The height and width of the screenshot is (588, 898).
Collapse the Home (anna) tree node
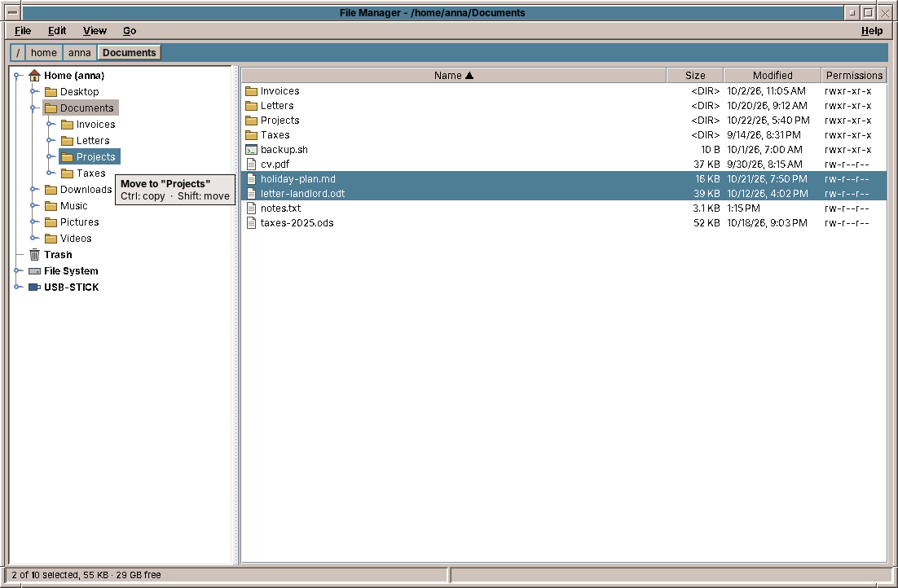tap(18, 76)
